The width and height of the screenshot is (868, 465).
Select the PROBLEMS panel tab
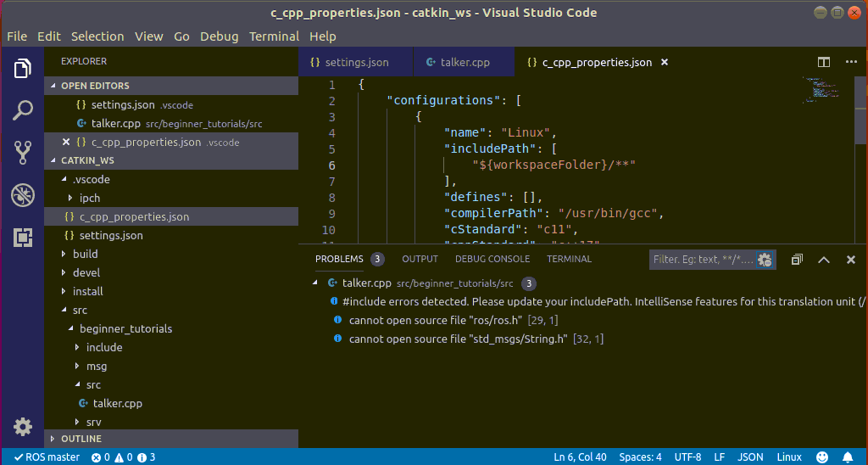339,259
